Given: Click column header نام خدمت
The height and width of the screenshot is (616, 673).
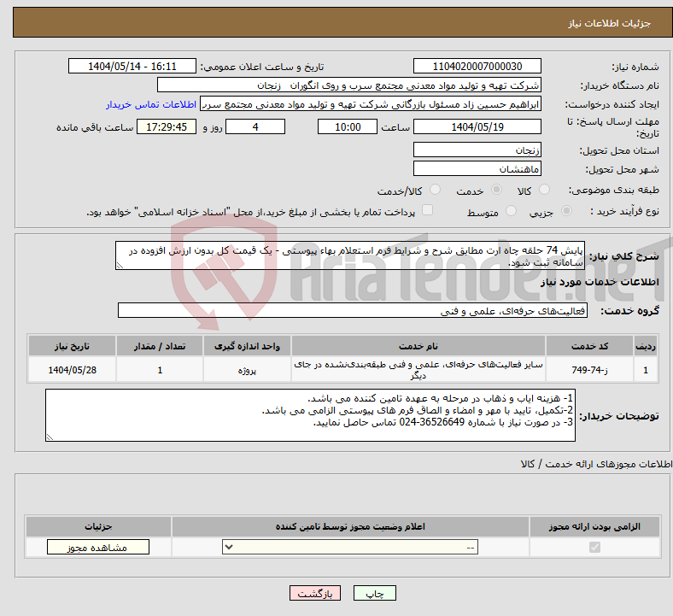Looking at the screenshot, I should (418, 346).
